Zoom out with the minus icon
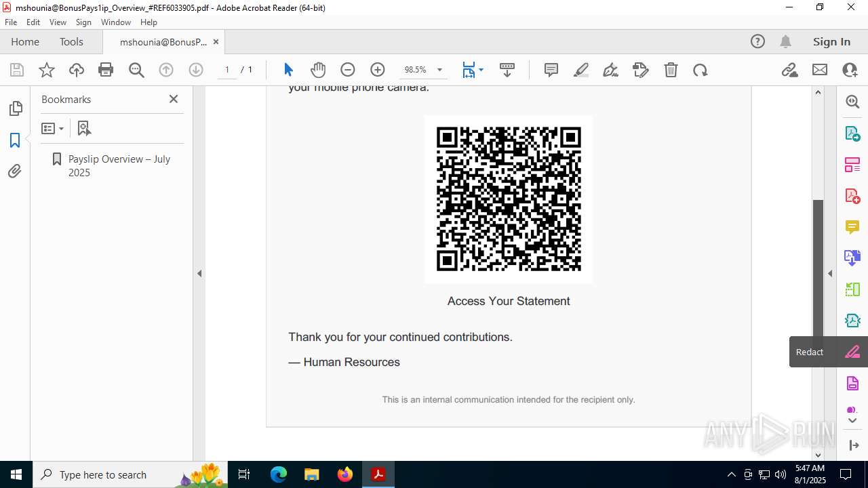The image size is (868, 488). coord(348,70)
